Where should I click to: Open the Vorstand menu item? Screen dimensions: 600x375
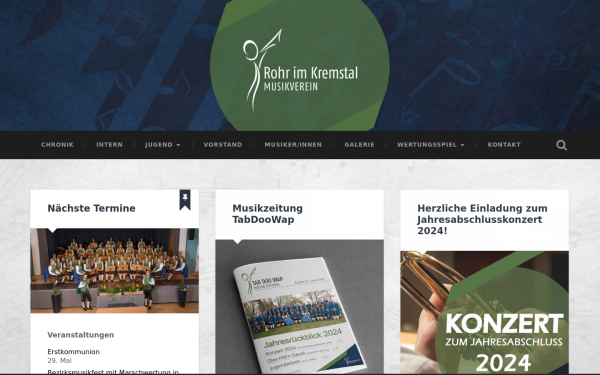(x=223, y=145)
